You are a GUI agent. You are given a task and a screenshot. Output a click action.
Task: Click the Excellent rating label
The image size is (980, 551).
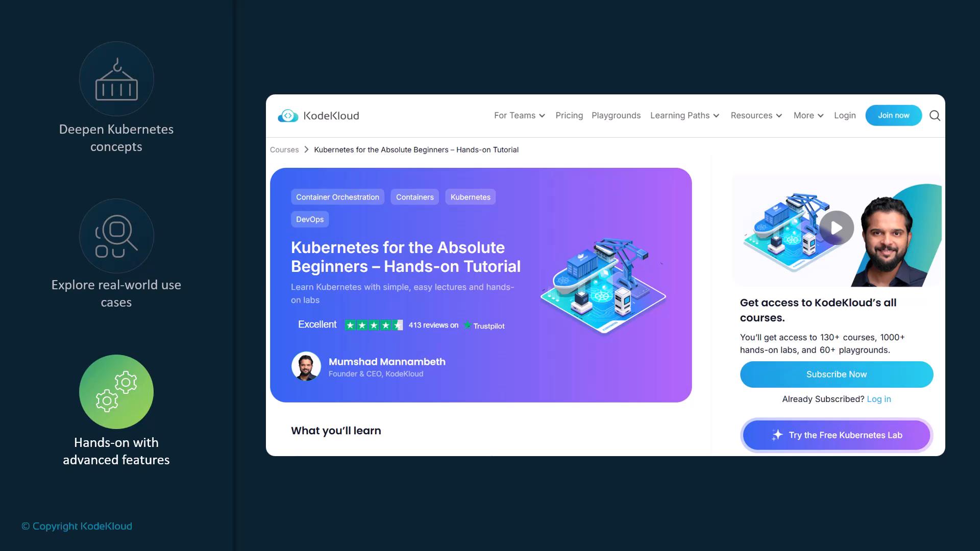[x=317, y=324]
